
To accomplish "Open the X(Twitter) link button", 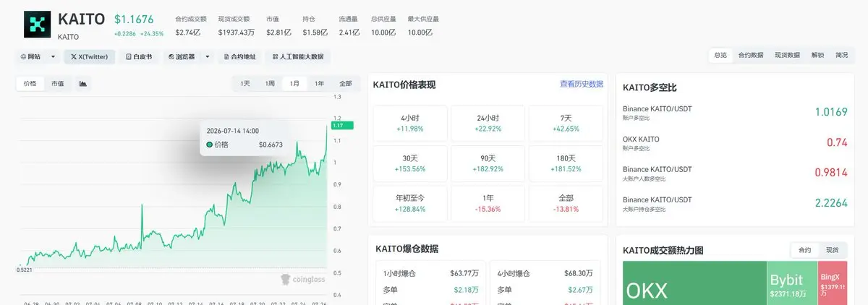I will pyautogui.click(x=90, y=56).
